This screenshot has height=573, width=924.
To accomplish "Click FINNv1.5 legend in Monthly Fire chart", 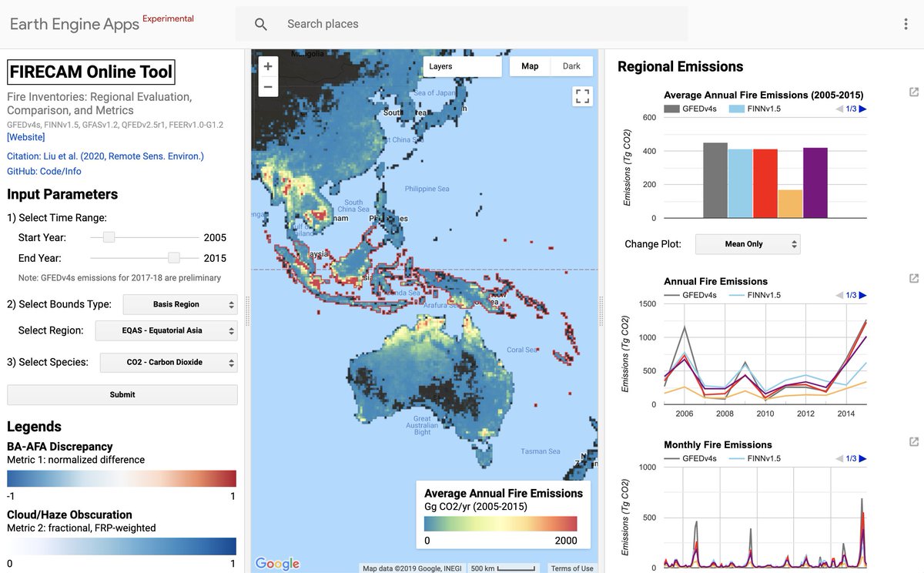I will (753, 459).
